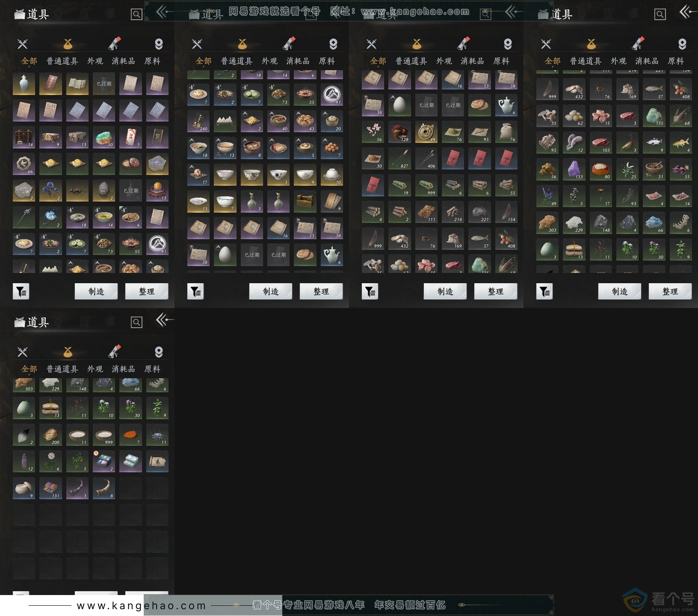Click 制造 button in top-left panel
This screenshot has width=698, height=616.
(96, 291)
